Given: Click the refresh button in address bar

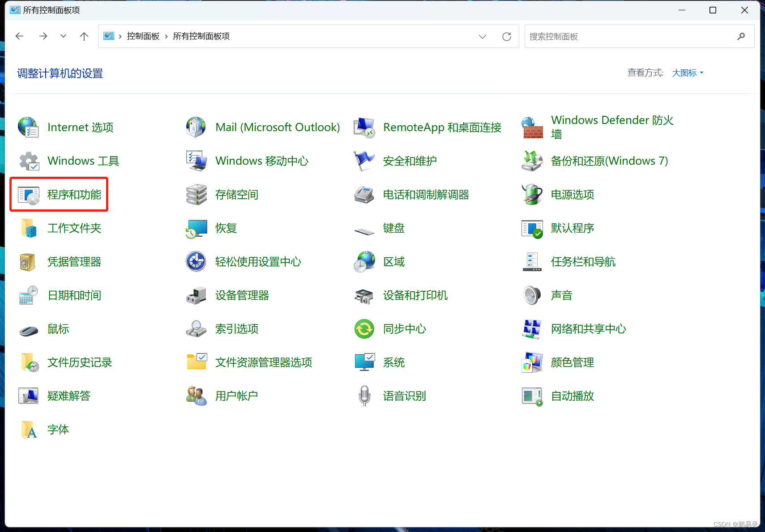Looking at the screenshot, I should click(x=507, y=36).
